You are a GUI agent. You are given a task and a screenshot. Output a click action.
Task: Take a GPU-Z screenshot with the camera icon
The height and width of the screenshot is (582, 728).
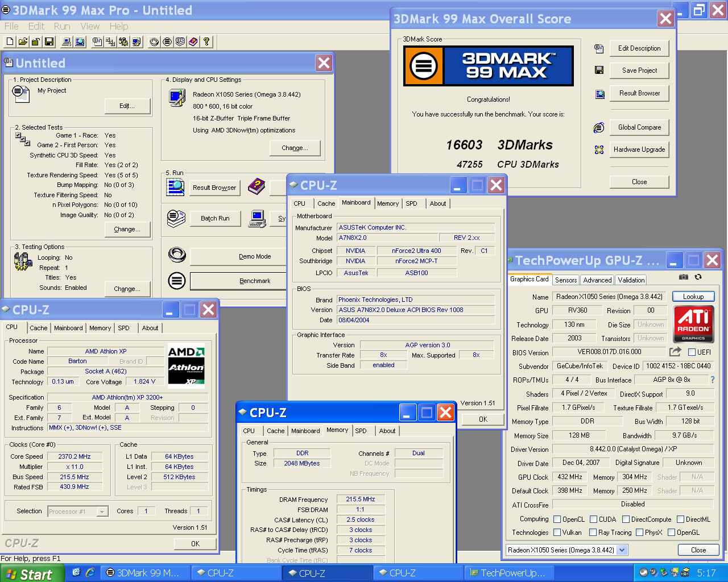tap(684, 277)
